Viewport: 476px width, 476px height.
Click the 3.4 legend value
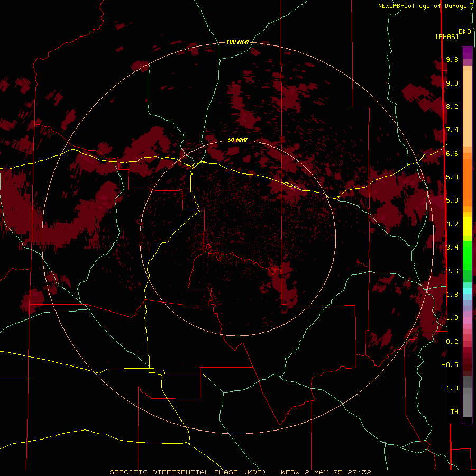[452, 248]
